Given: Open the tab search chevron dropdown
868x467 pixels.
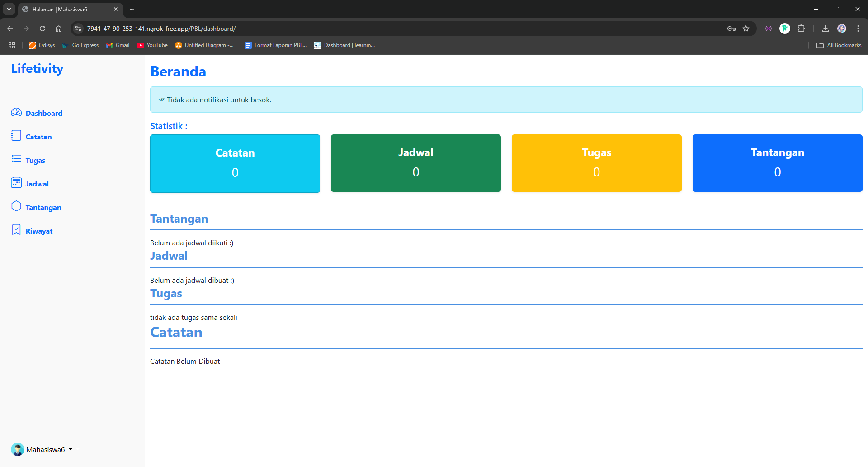Looking at the screenshot, I should tap(9, 9).
